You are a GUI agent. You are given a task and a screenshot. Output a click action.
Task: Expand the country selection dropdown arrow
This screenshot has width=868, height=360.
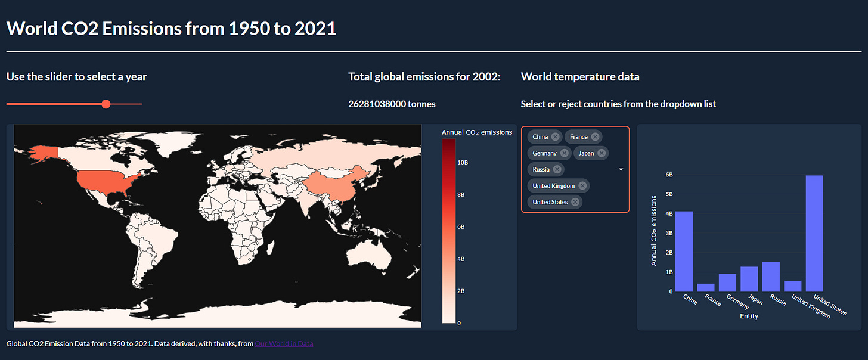[621, 170]
